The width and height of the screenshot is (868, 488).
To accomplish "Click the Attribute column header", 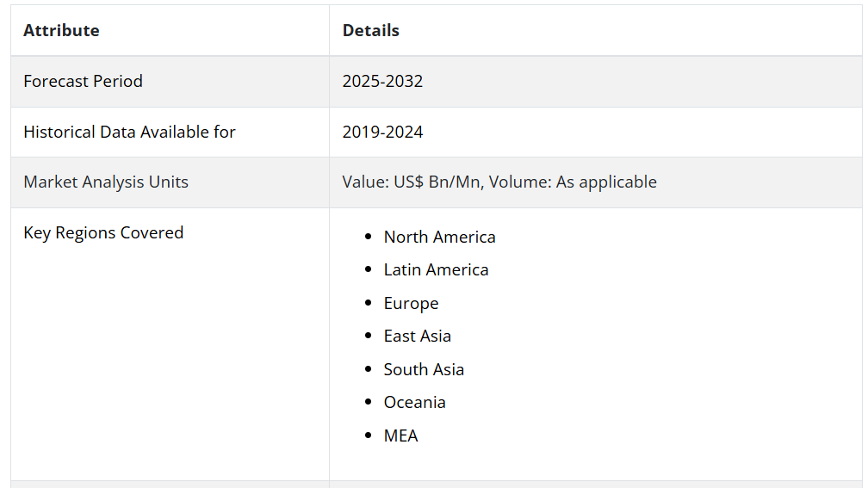I will pos(61,30).
